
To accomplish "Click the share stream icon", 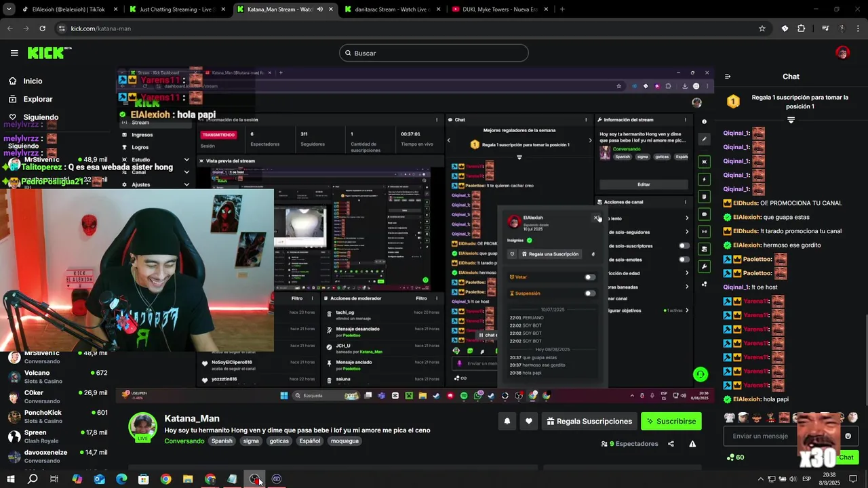I will click(x=671, y=444).
